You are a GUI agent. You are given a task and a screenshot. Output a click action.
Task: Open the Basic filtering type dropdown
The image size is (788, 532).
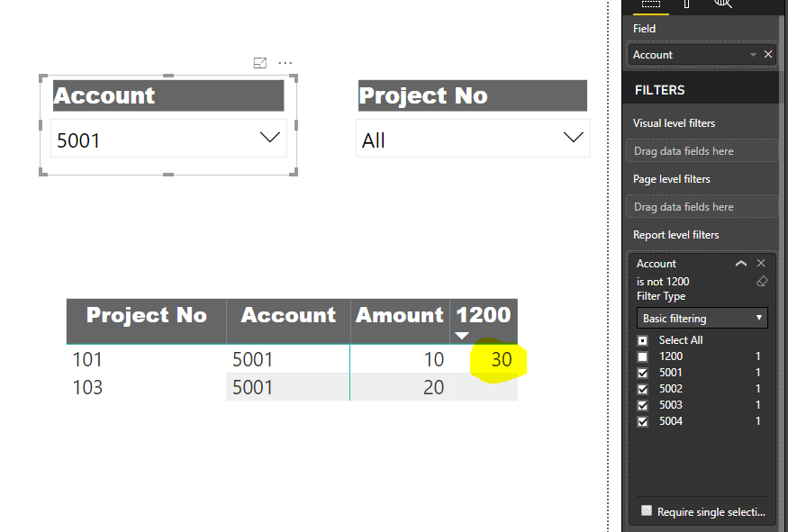click(x=702, y=318)
